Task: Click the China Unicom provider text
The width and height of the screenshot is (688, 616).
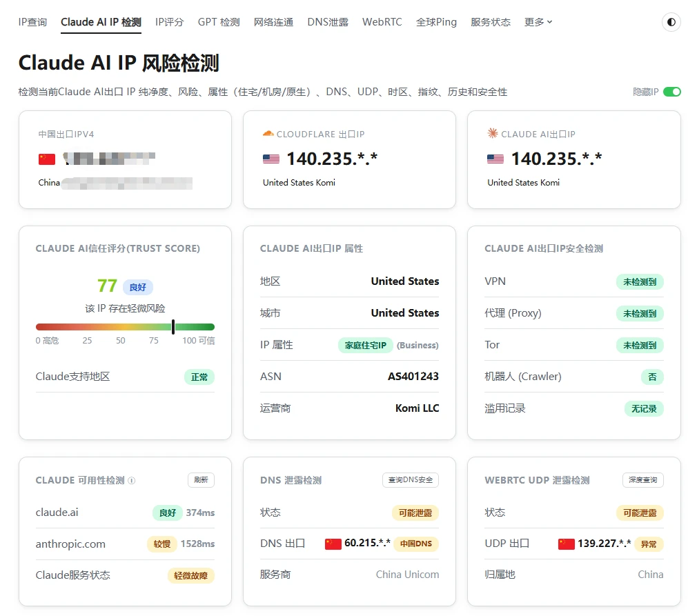Action: coord(407,575)
